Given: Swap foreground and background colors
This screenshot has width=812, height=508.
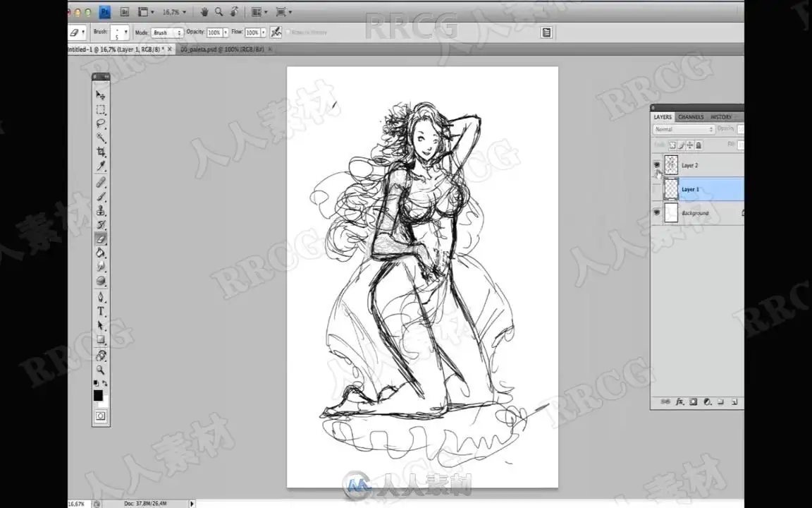Looking at the screenshot, I should click(105, 383).
